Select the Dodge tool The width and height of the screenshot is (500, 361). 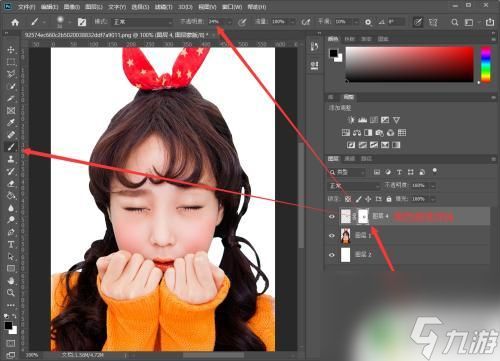point(11,220)
